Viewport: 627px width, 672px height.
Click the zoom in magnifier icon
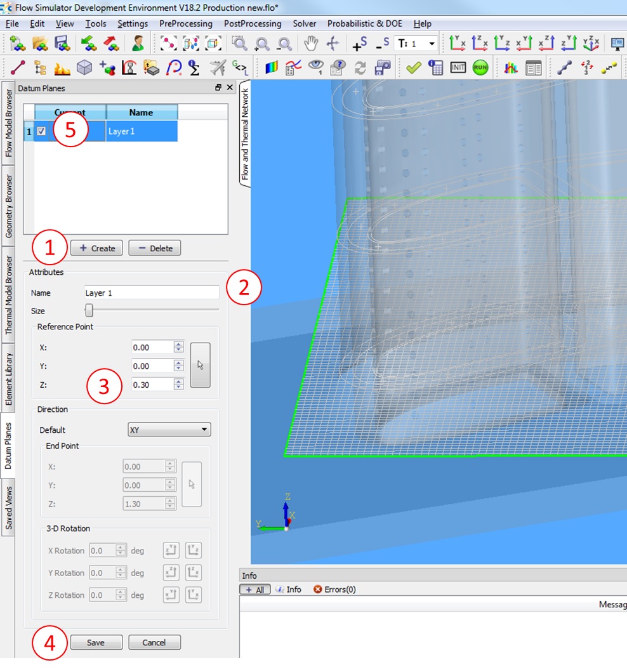click(x=262, y=43)
